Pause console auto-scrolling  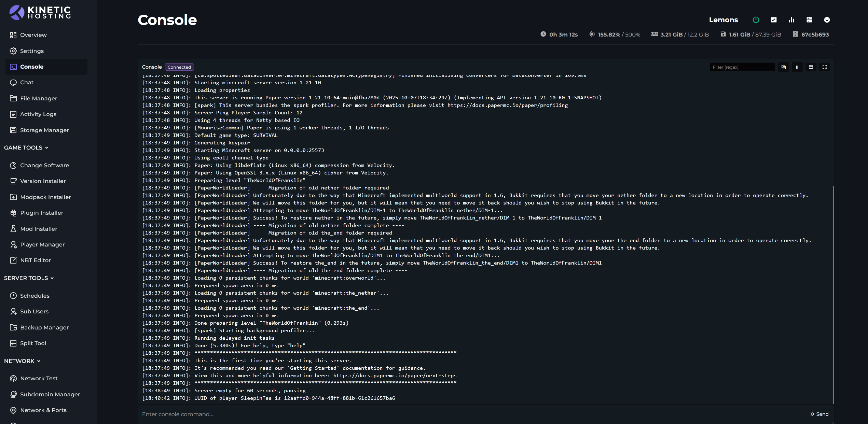pyautogui.click(x=797, y=67)
